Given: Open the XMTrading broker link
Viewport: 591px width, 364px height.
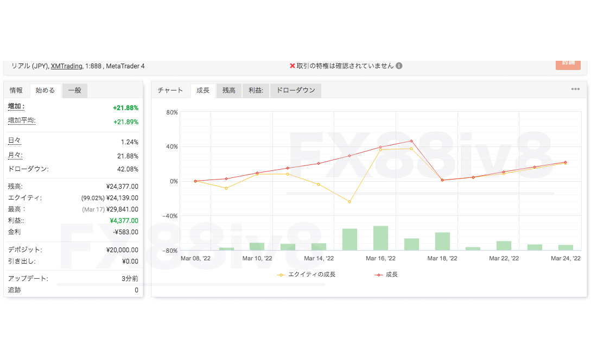Looking at the screenshot, I should (x=66, y=66).
